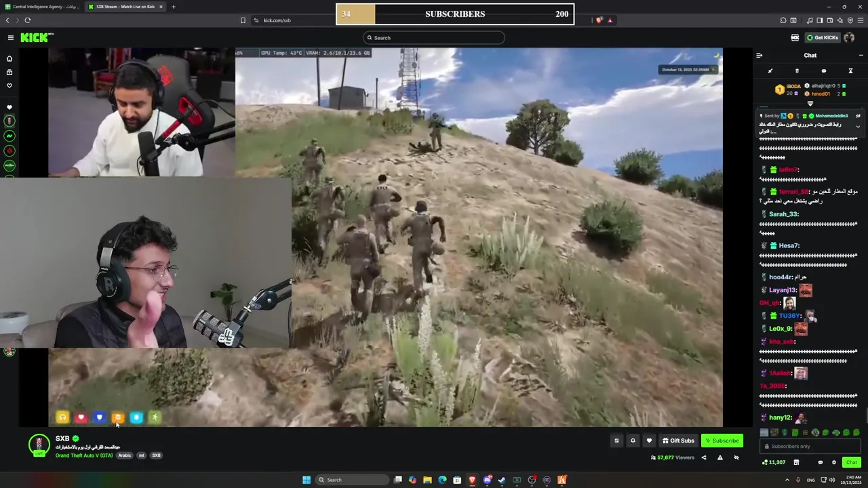This screenshot has width=868, height=488.
Task: Click username Sarah_33 in chat
Action: tap(783, 214)
